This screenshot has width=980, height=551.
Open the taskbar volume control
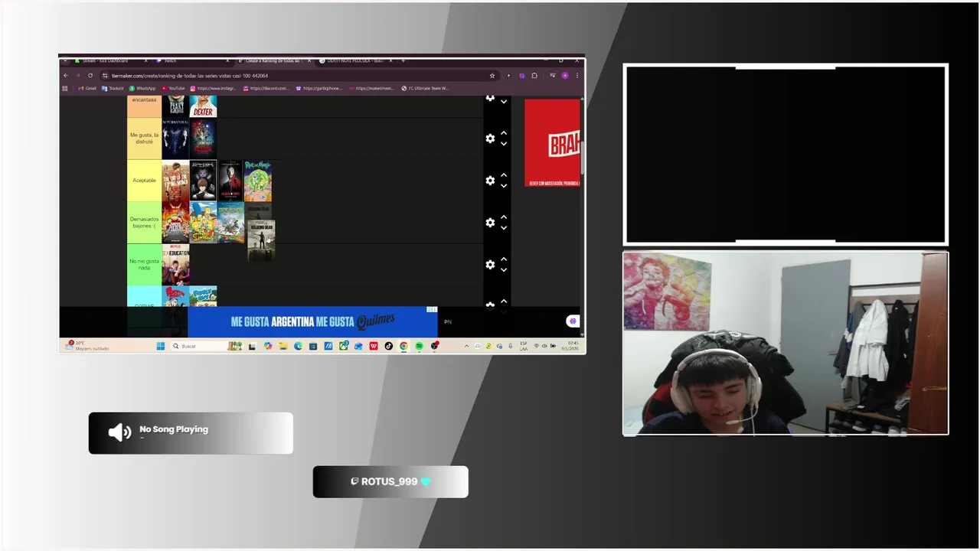pos(544,346)
